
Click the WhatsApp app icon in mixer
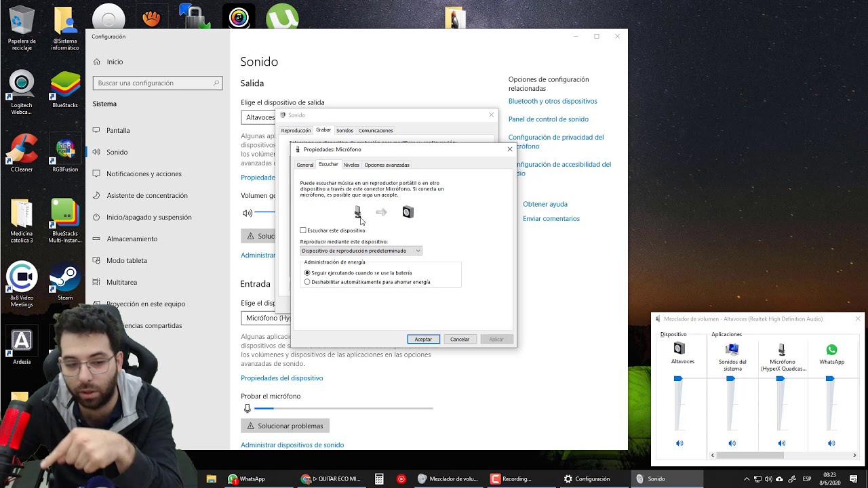(x=831, y=350)
